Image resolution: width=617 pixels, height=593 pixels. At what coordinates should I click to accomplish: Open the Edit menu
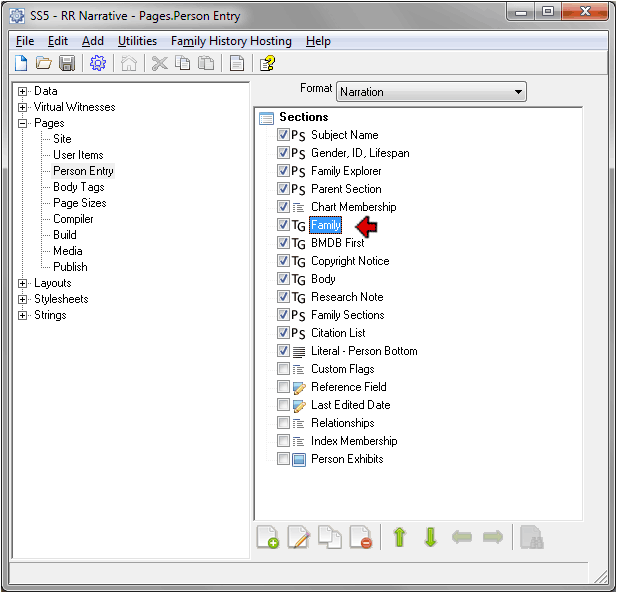[58, 41]
